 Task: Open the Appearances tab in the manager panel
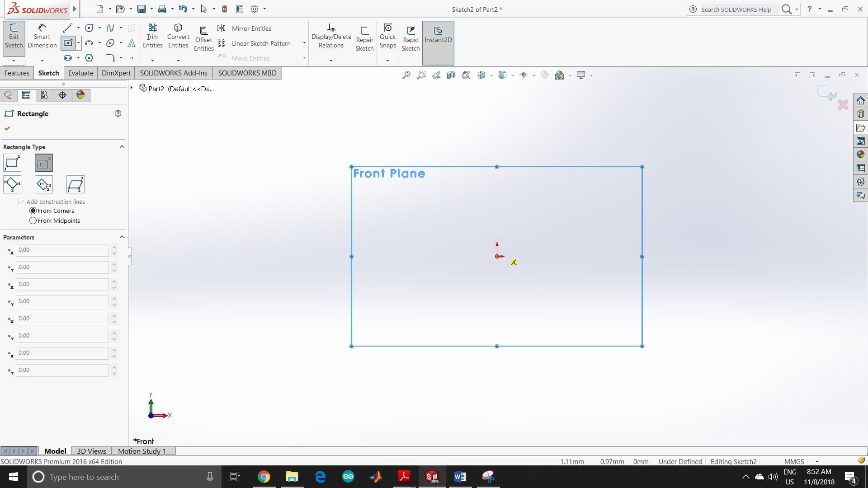pos(80,95)
